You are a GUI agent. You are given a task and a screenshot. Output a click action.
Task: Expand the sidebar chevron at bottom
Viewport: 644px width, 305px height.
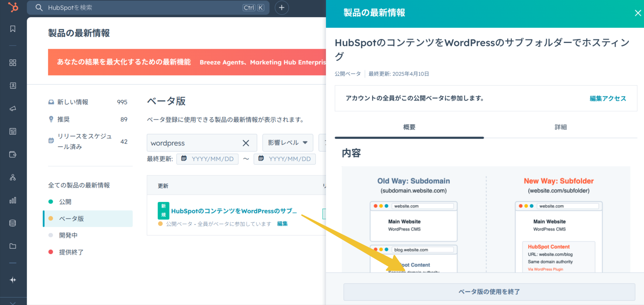tap(13, 303)
